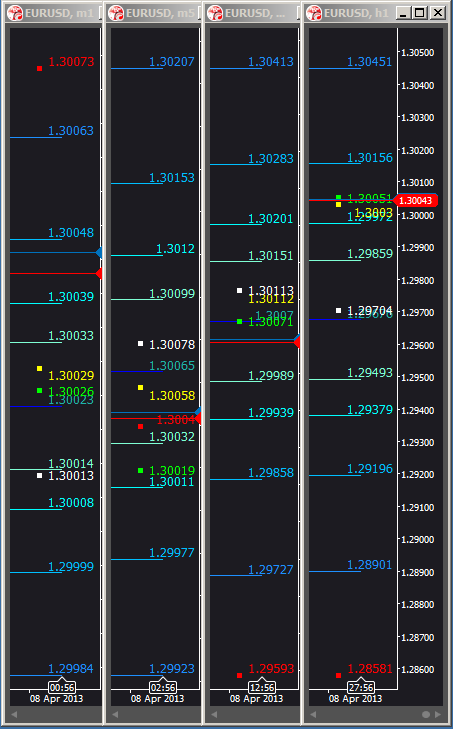Click the red square marker beside 1.30073

(x=40, y=68)
